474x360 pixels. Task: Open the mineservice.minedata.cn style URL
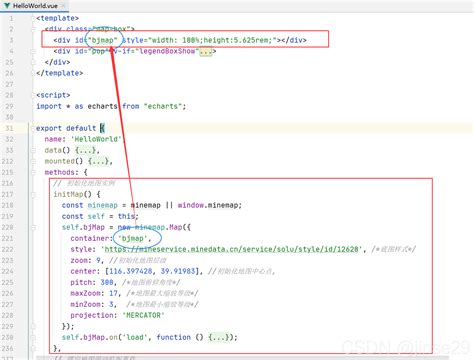tap(231, 249)
